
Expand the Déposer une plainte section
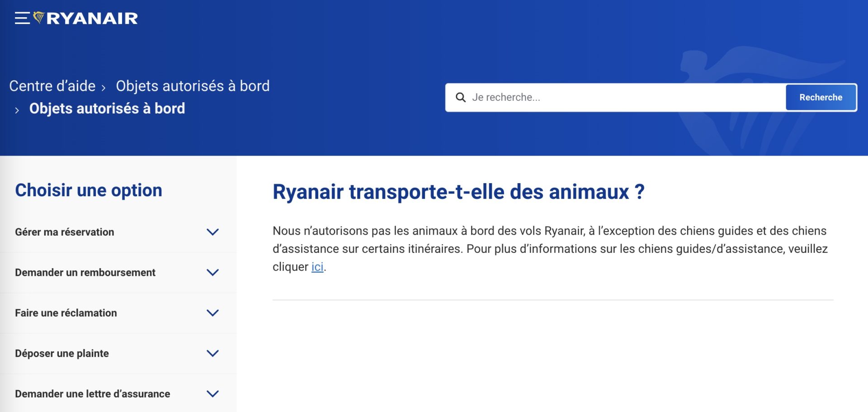tap(61, 353)
